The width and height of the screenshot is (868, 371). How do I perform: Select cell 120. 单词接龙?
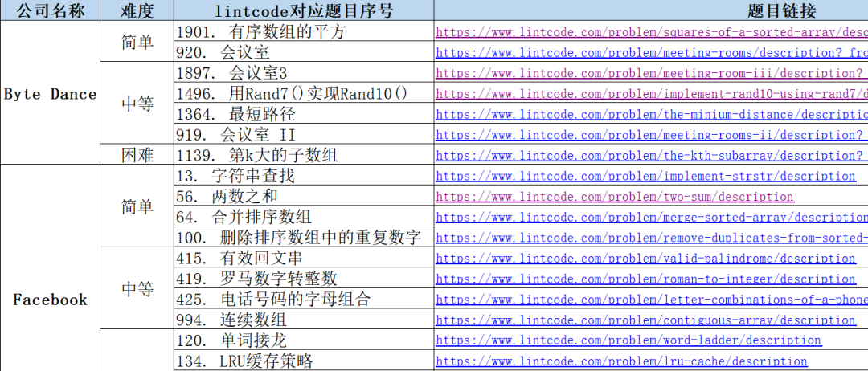click(304, 340)
